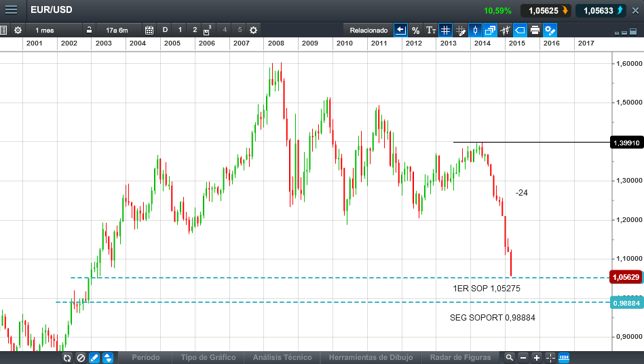Click the 1ER SOP 1,05275 annotation
The height and width of the screenshot is (364, 644).
[x=487, y=289]
